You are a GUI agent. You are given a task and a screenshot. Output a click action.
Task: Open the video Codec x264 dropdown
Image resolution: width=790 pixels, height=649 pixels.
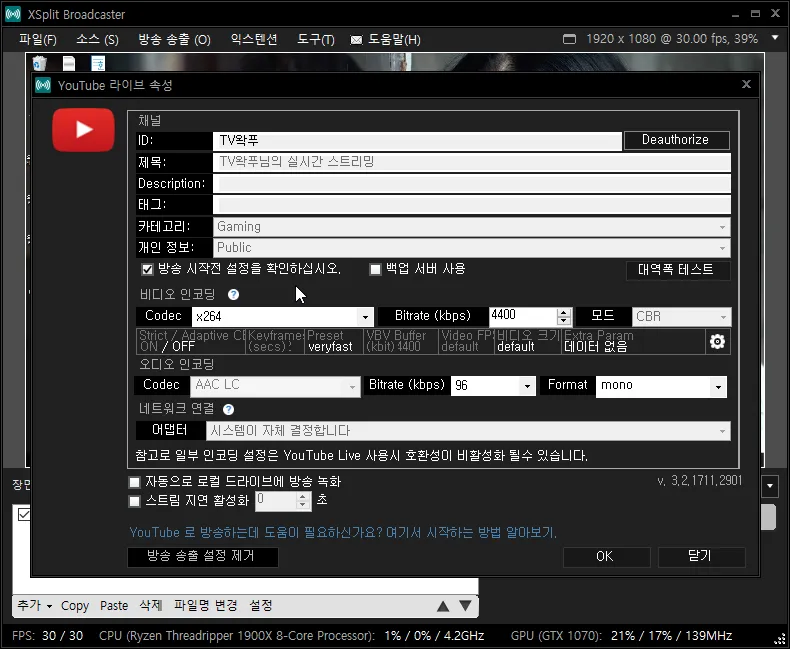click(283, 317)
